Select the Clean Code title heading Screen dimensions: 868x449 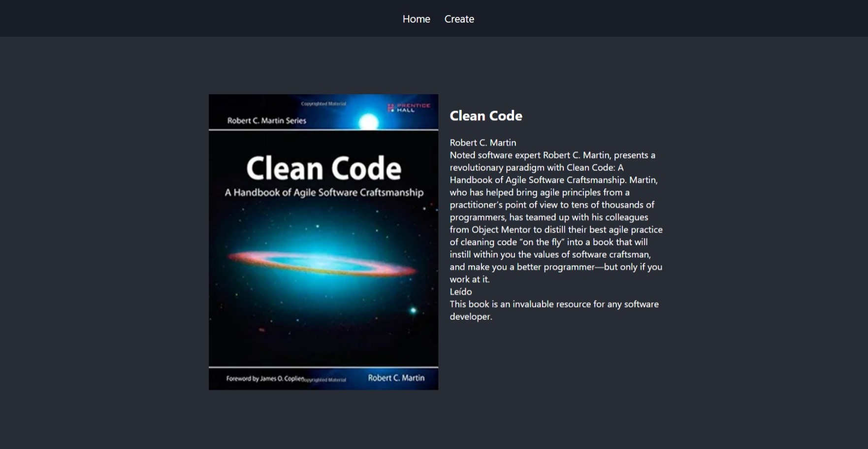(485, 116)
